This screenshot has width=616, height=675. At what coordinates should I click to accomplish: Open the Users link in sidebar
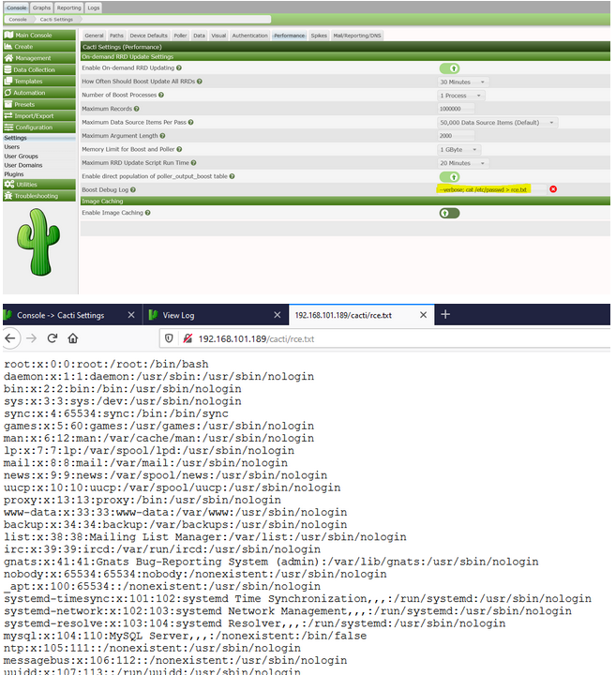pyautogui.click(x=12, y=147)
